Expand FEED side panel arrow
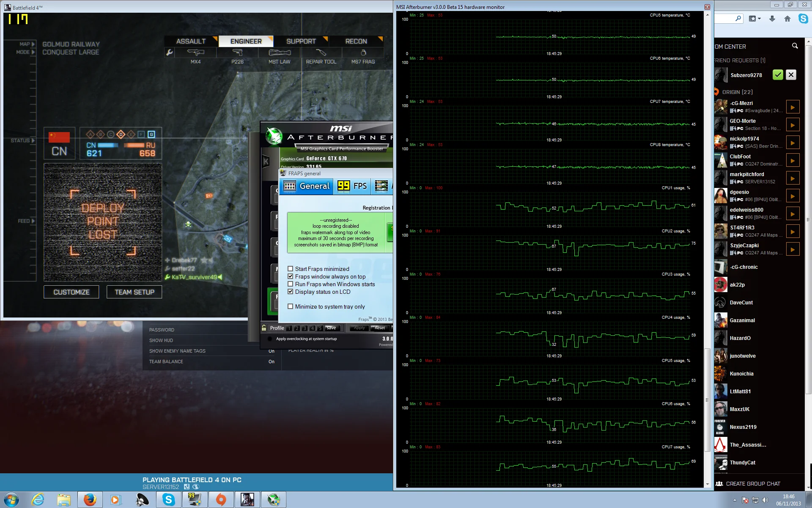This screenshot has height=508, width=812. (x=33, y=221)
